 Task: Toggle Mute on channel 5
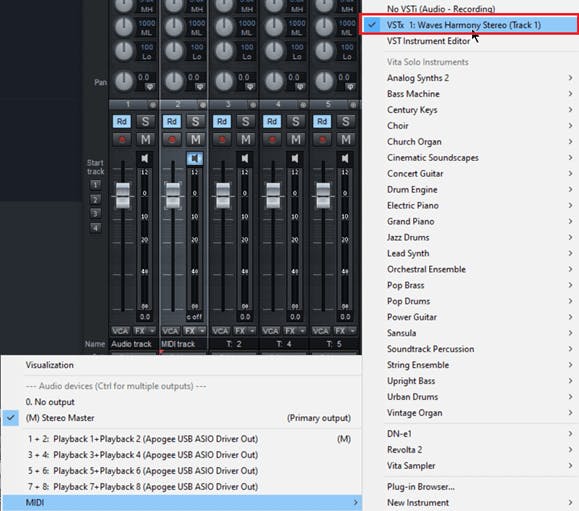(346, 140)
